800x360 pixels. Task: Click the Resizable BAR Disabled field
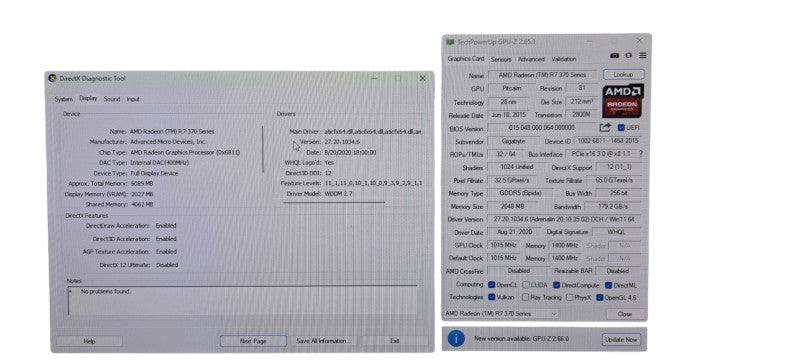coord(618,271)
